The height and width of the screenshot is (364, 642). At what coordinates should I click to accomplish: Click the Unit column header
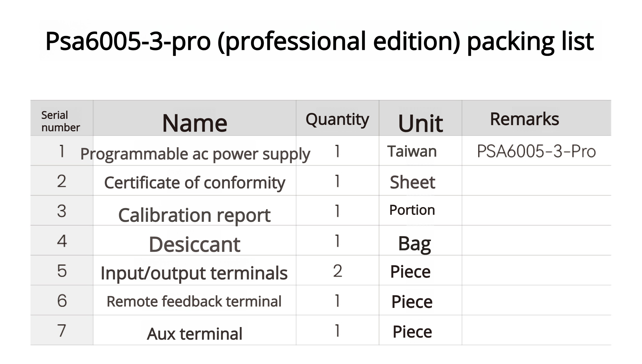pyautogui.click(x=420, y=124)
